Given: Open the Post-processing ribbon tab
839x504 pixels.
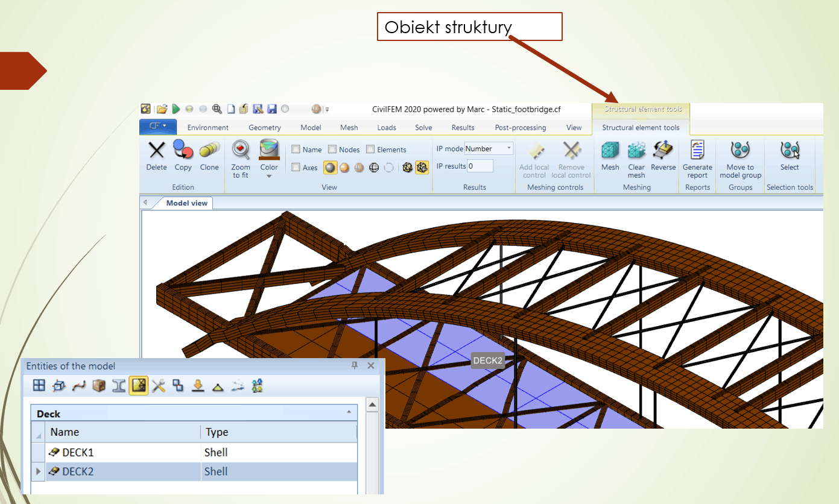Looking at the screenshot, I should pyautogui.click(x=520, y=128).
